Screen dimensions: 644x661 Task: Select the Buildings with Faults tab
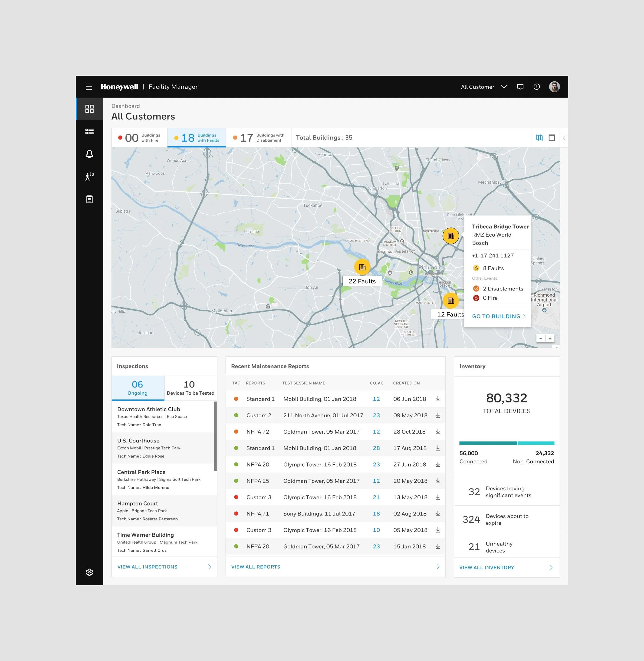(196, 138)
